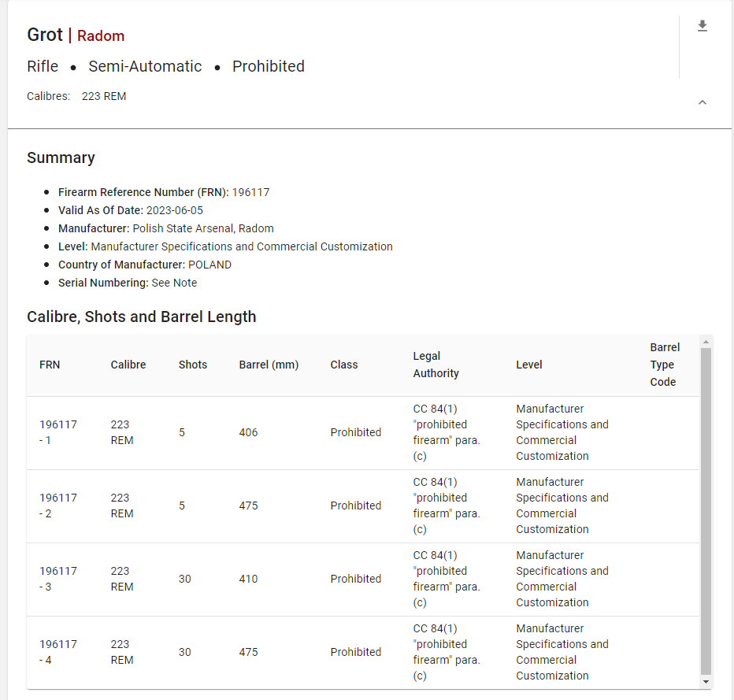Viewport: 734px width, 700px height.
Task: Click Serial Numbering See Note line
Action: pyautogui.click(x=128, y=283)
